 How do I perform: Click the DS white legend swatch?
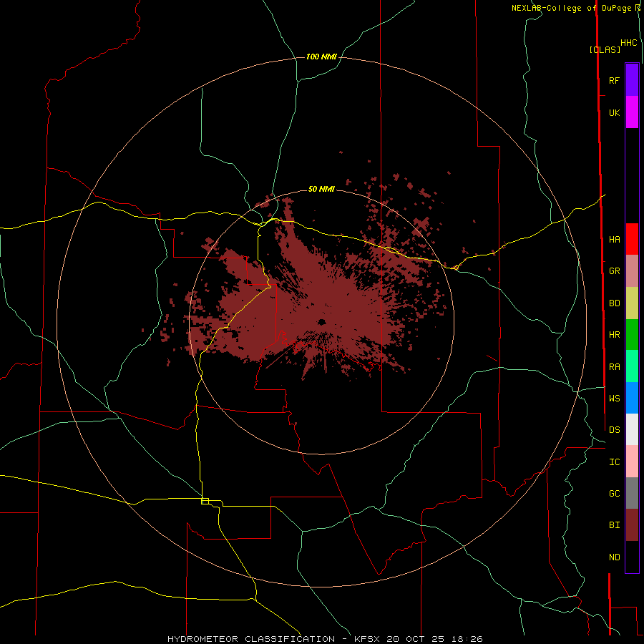[x=632, y=429]
